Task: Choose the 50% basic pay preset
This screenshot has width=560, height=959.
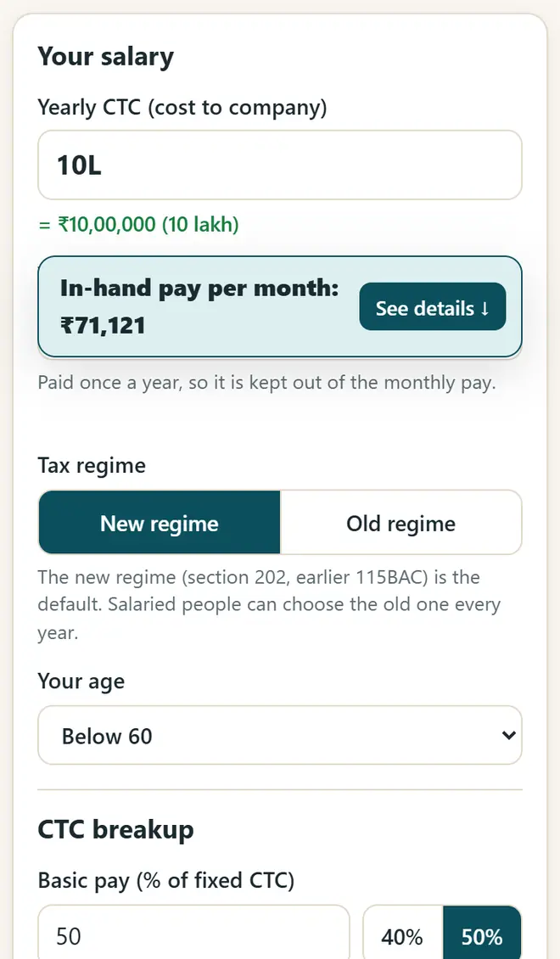Action: click(482, 936)
